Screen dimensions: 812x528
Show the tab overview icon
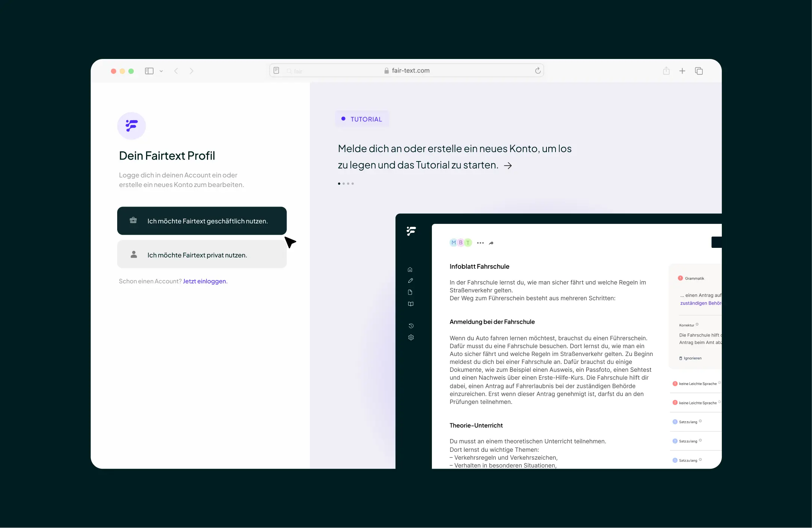pos(699,71)
